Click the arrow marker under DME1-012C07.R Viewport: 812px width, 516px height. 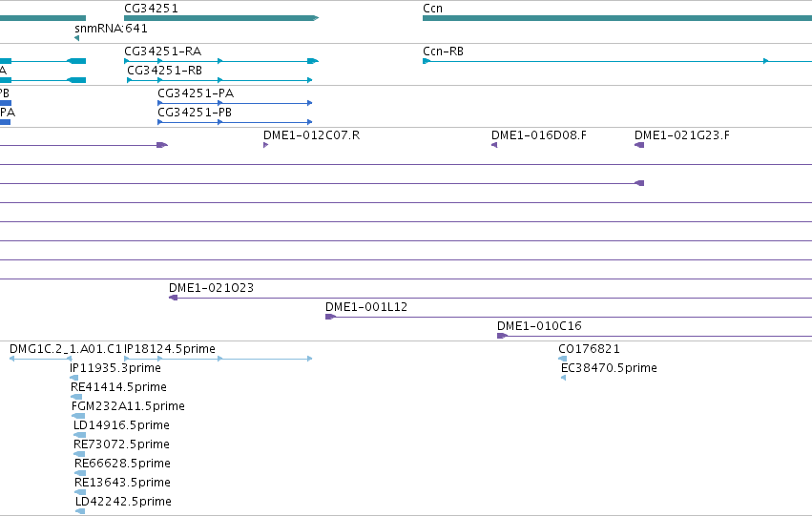[x=265, y=145]
